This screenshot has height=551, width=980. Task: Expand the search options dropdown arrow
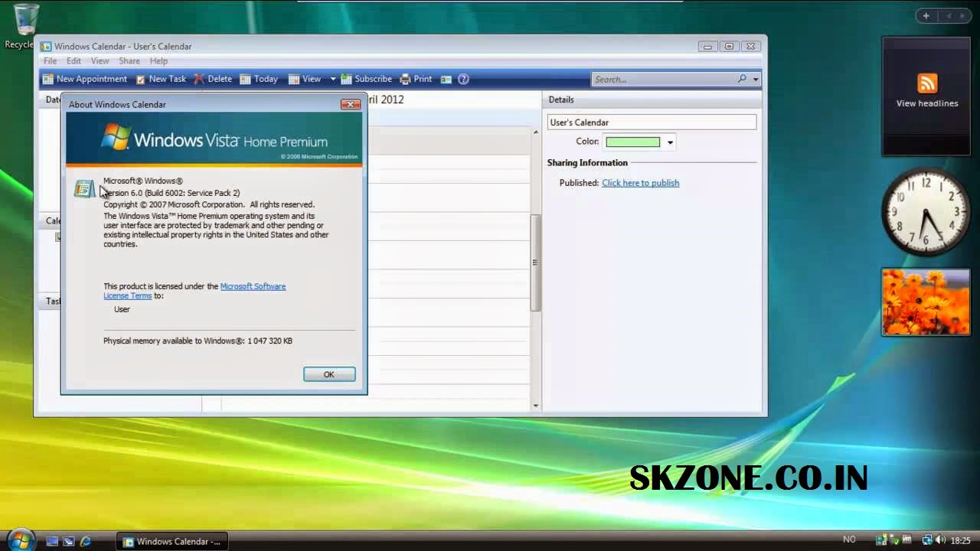pos(756,79)
